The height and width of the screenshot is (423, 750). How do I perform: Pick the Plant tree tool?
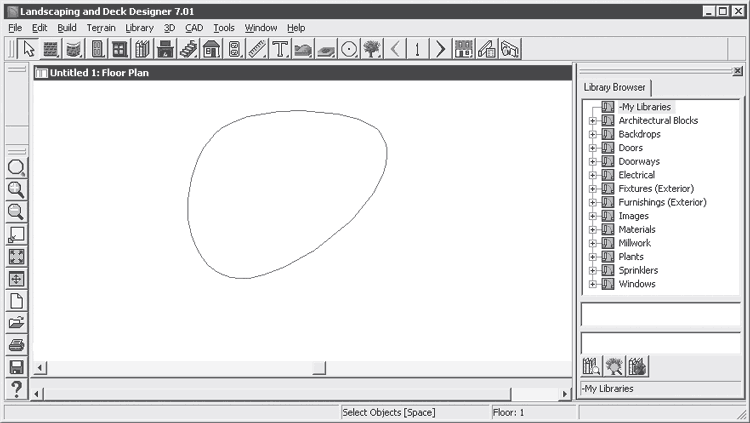click(x=372, y=49)
